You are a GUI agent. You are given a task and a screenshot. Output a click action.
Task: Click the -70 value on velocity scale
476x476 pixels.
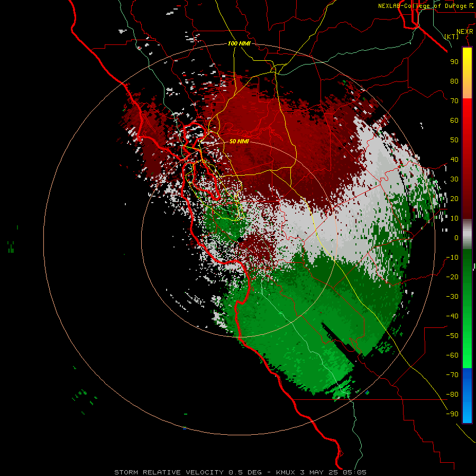click(x=452, y=375)
